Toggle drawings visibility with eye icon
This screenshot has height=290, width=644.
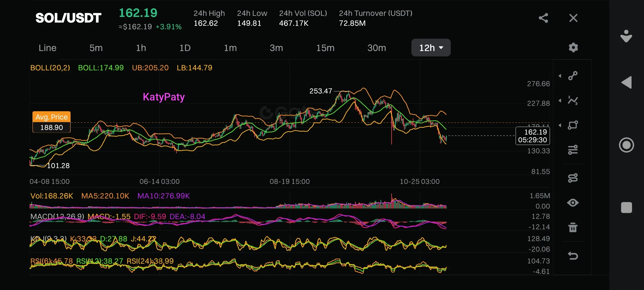[x=573, y=203]
